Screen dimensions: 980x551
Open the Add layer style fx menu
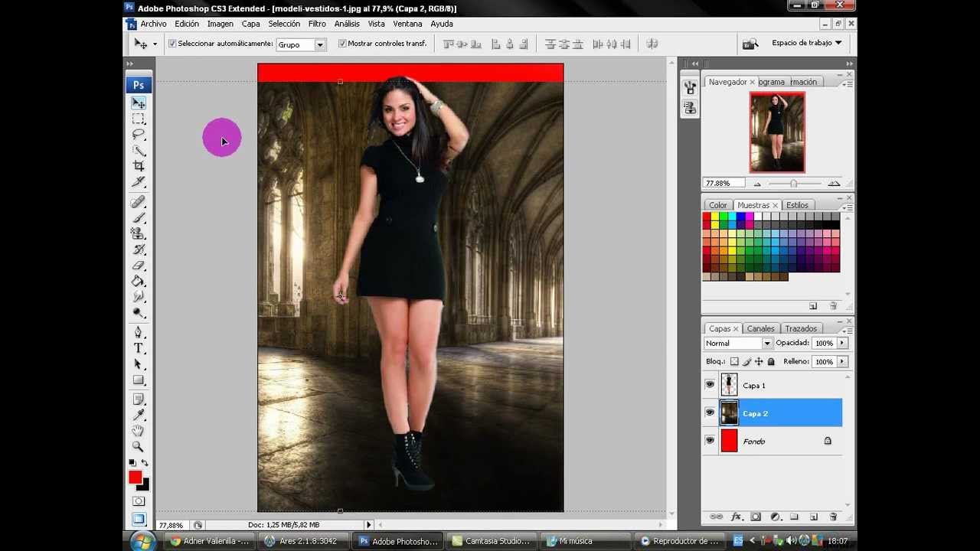(x=736, y=517)
